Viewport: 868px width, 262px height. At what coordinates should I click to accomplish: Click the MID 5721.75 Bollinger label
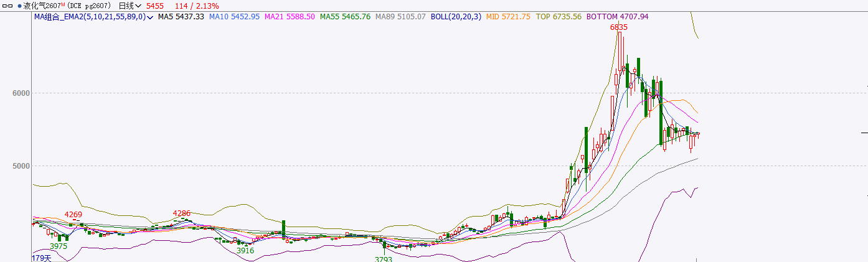pyautogui.click(x=508, y=17)
